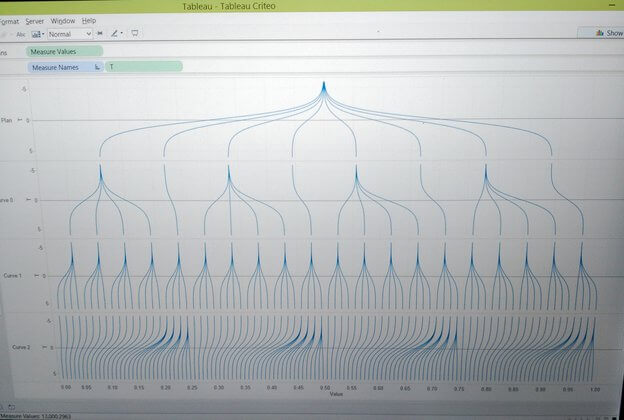Select the highlight pen icon
This screenshot has width=624, height=420.
pos(114,33)
